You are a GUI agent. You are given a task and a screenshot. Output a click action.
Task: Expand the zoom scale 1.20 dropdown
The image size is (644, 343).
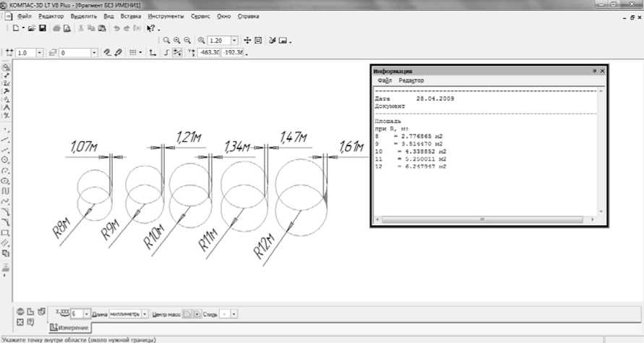[234, 41]
